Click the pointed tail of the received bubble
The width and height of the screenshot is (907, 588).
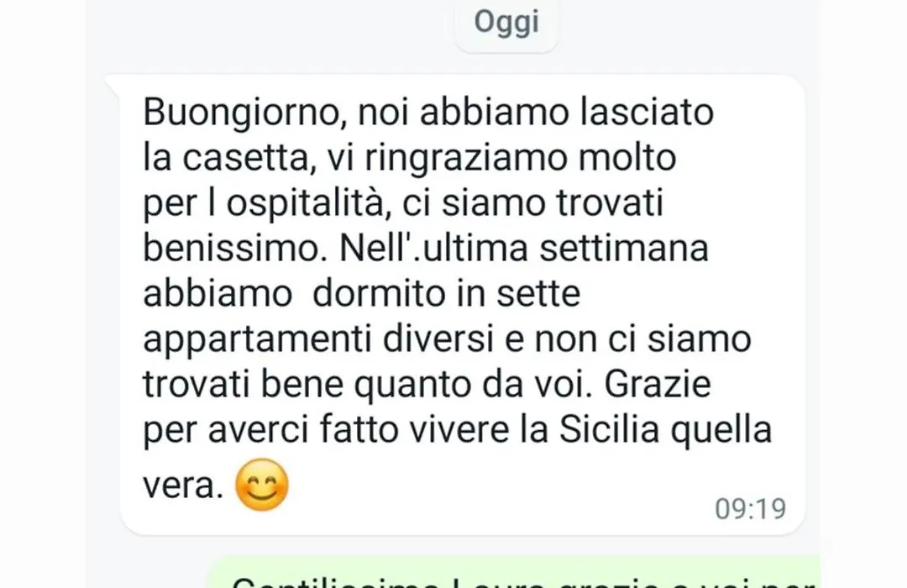(x=113, y=81)
